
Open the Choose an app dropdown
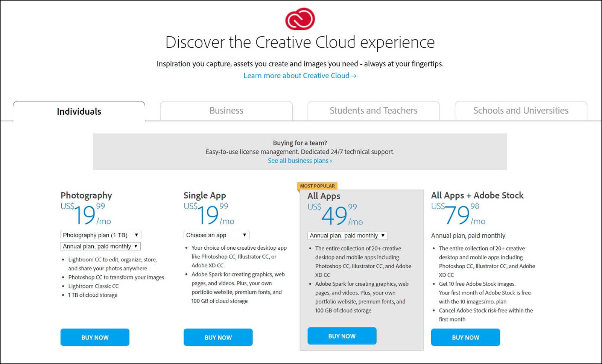point(216,235)
